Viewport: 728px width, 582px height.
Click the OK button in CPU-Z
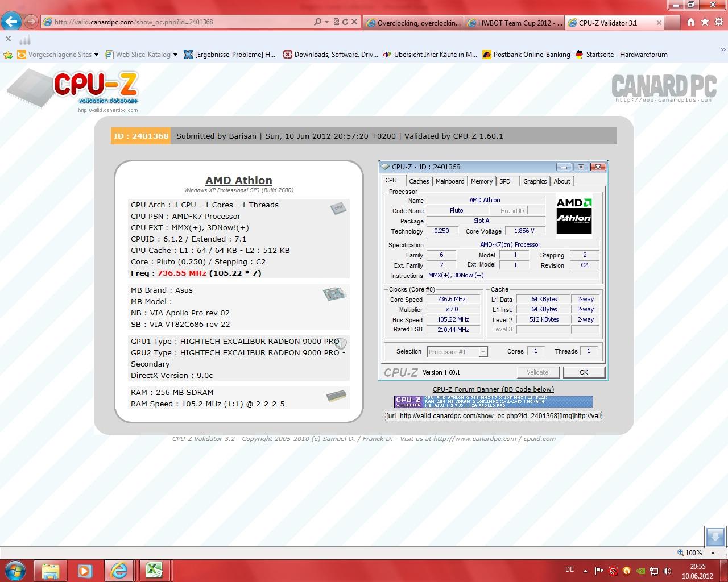(x=584, y=372)
